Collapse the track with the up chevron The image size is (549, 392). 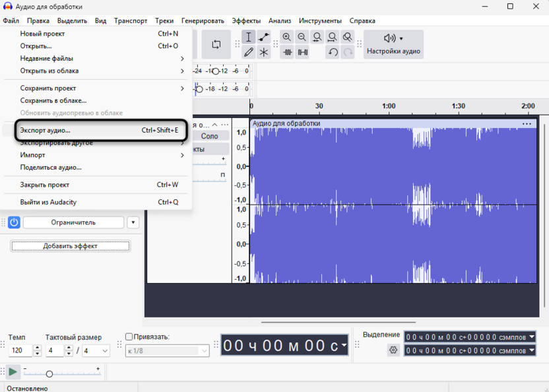click(x=214, y=125)
